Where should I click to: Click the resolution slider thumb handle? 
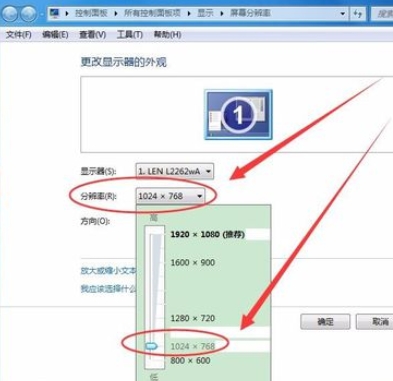[151, 347]
